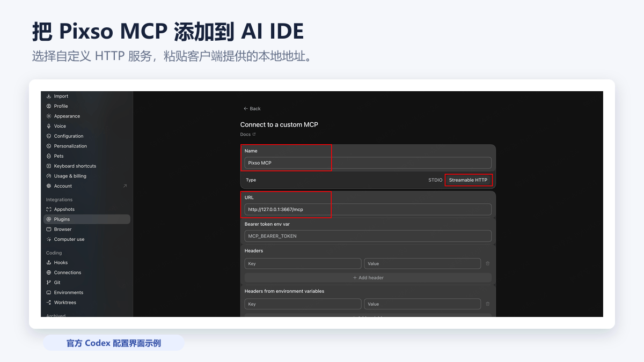This screenshot has width=644, height=362.
Task: Delete the Headers row with trash icon
Action: [x=487, y=263]
